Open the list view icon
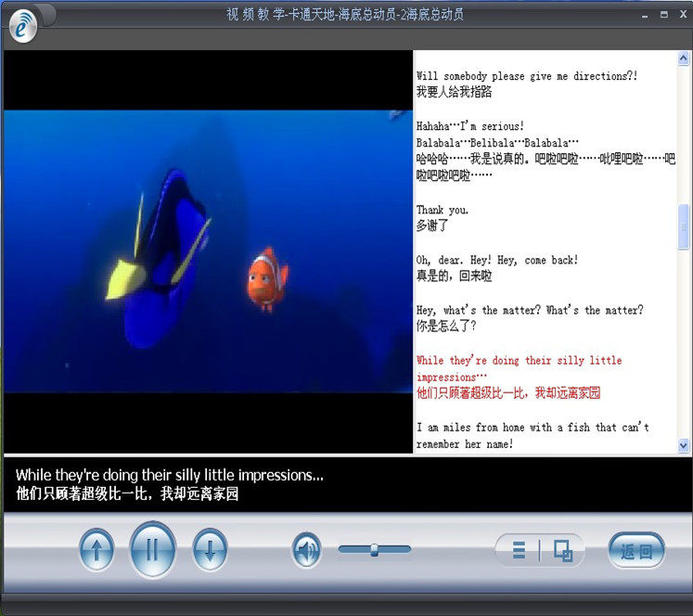Viewport: 693px width, 616px height. (519, 551)
